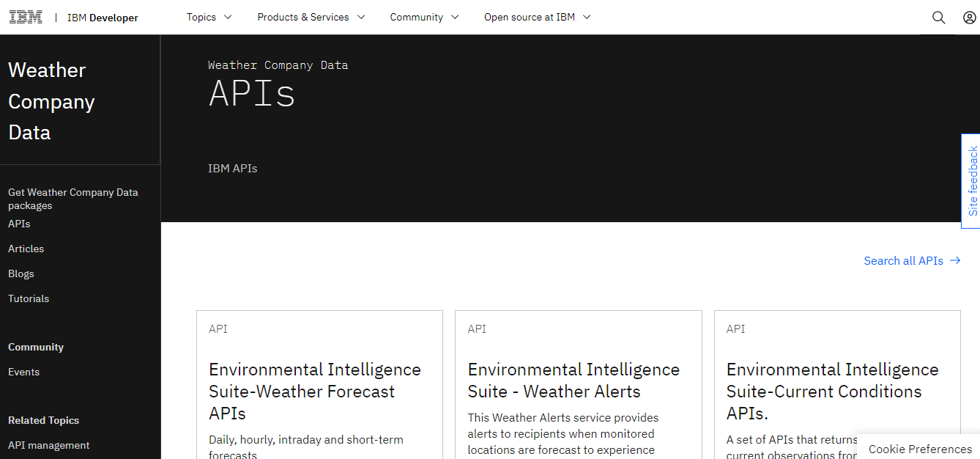The width and height of the screenshot is (980, 459).
Task: Click the "Daily, hourly, intraday" description text
Action: 306,447
